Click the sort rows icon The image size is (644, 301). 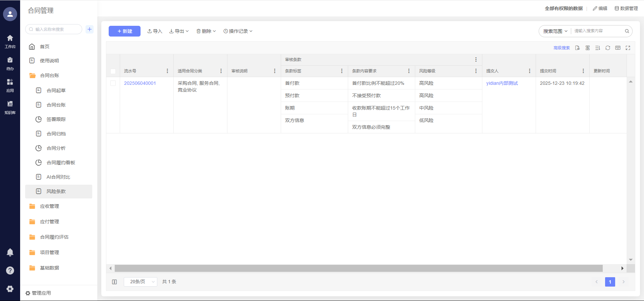597,48
